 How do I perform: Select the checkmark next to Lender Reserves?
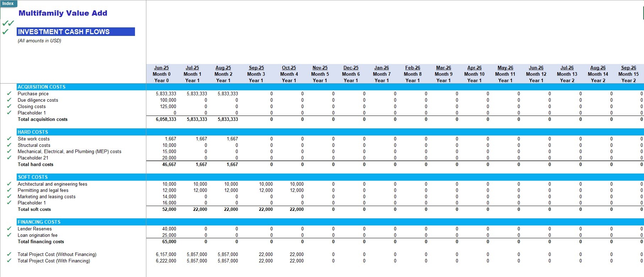point(9,229)
